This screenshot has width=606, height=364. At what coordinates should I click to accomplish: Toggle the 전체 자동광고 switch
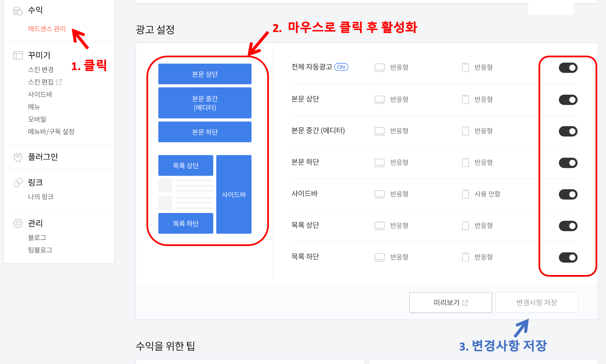(x=568, y=68)
